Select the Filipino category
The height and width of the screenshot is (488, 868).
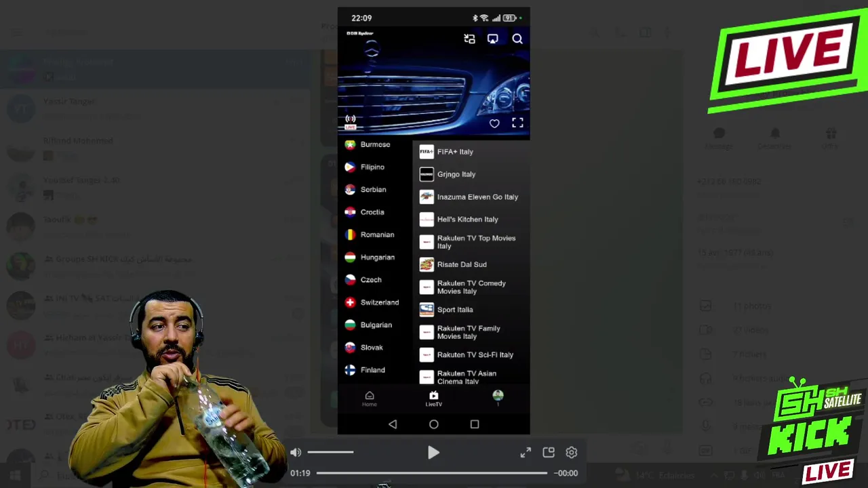coord(375,167)
